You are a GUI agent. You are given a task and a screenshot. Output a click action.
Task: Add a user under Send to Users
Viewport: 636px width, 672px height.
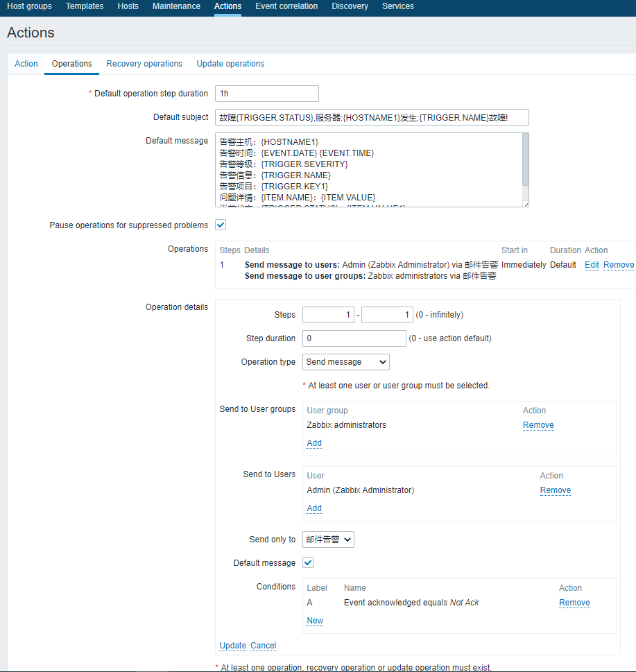click(314, 508)
